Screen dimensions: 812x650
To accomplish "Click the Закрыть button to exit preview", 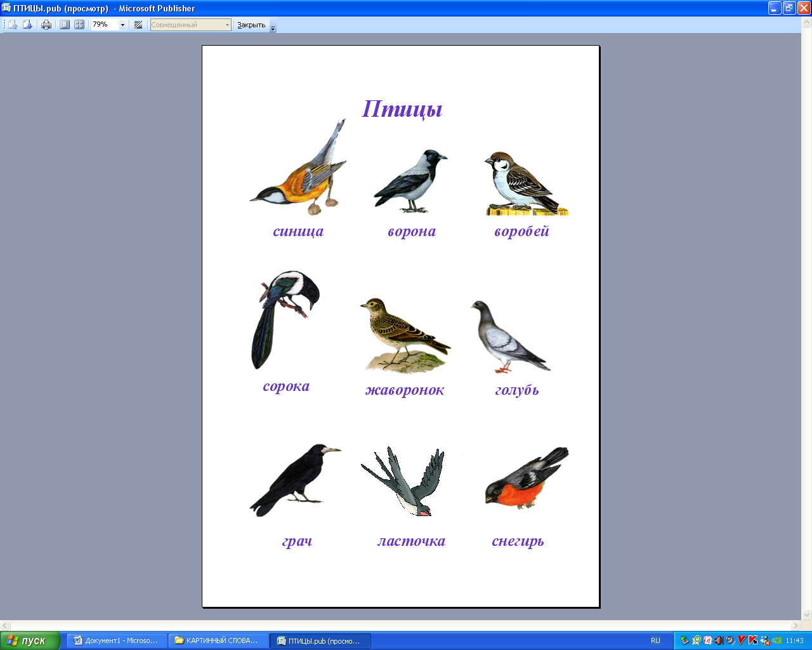I will coord(251,25).
